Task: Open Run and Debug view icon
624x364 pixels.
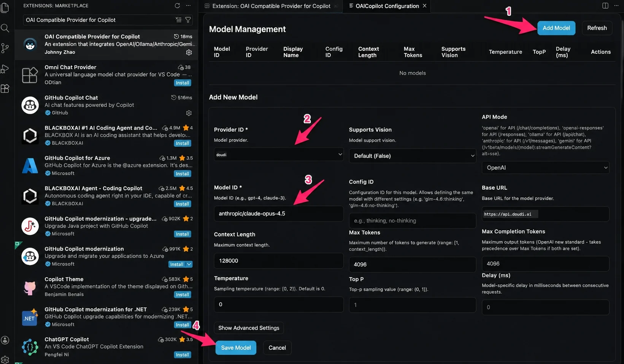Action: (5, 69)
